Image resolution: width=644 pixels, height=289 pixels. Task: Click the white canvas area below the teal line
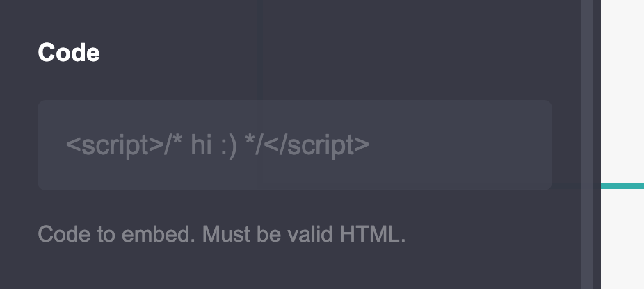622,239
